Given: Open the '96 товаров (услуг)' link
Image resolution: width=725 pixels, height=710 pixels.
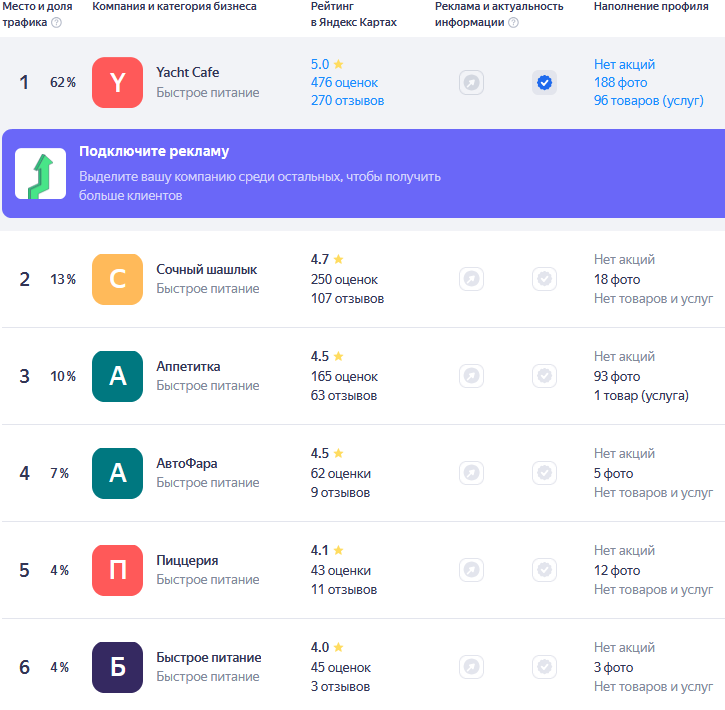Looking at the screenshot, I should coord(649,101).
